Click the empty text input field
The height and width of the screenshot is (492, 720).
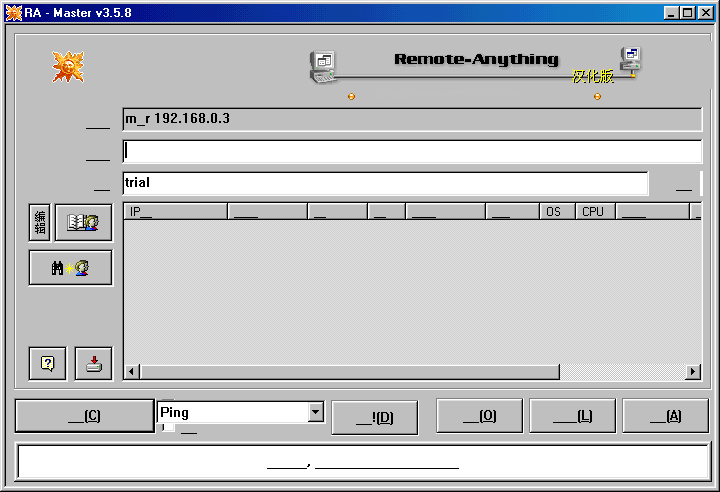coord(411,151)
